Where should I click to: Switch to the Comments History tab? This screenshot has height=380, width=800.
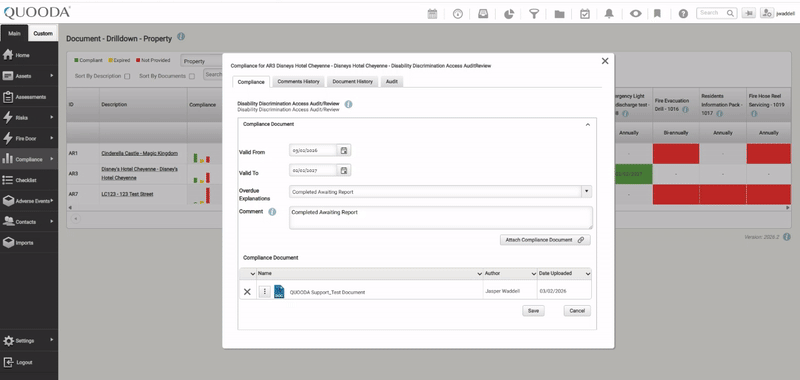(x=298, y=82)
